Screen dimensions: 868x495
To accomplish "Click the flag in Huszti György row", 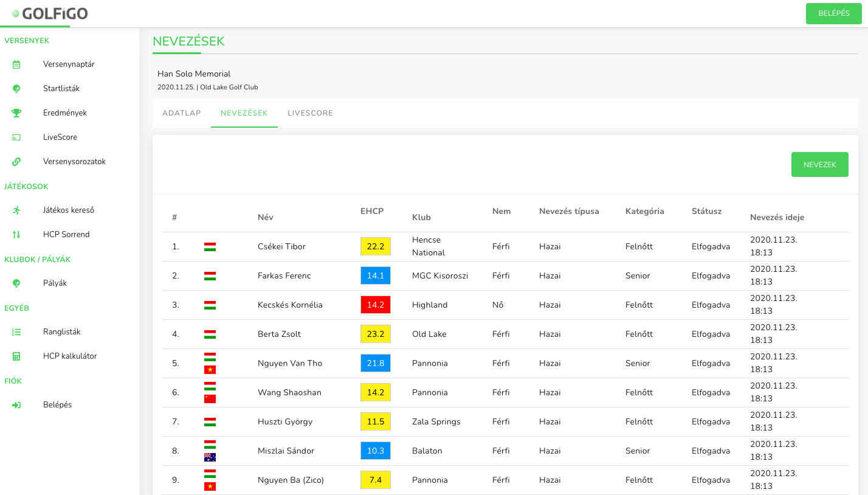I will [x=210, y=422].
